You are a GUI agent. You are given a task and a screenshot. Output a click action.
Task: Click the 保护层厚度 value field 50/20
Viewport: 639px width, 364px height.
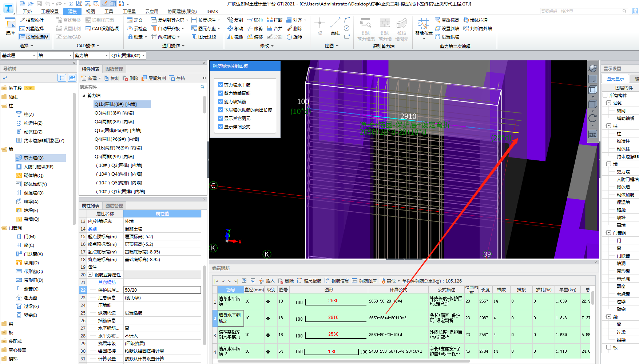click(162, 290)
